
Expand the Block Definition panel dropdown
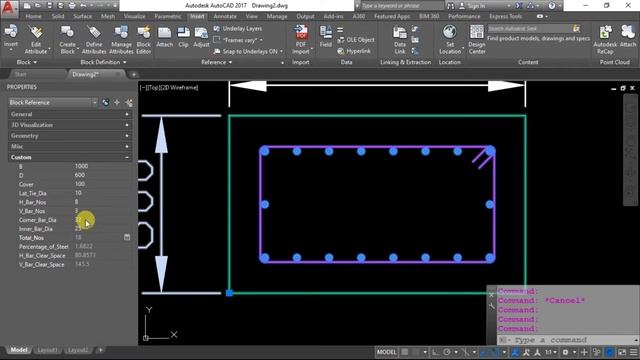tap(103, 62)
